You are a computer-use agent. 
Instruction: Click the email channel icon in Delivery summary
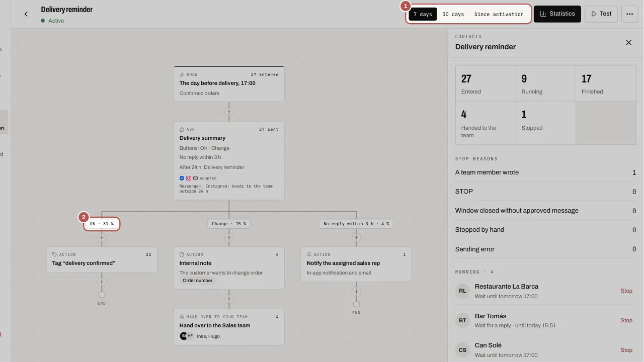[x=195, y=178]
